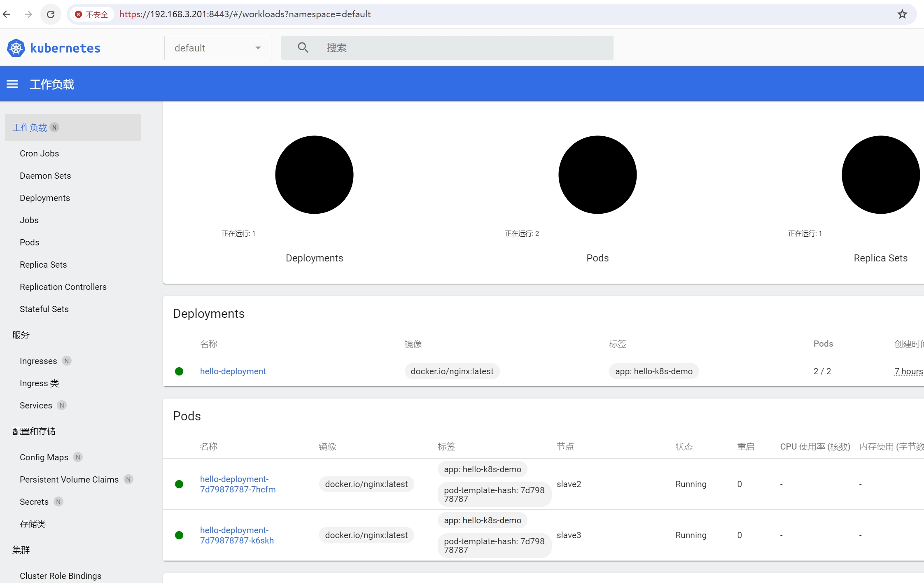Click the not-secure warning badge
The width and height of the screenshot is (924, 583).
tap(91, 14)
